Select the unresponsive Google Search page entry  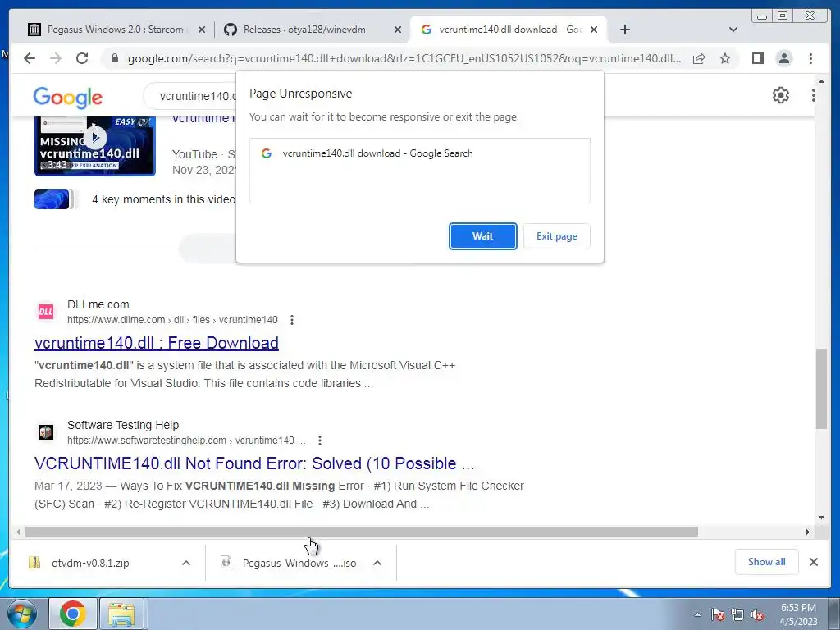[x=419, y=153]
